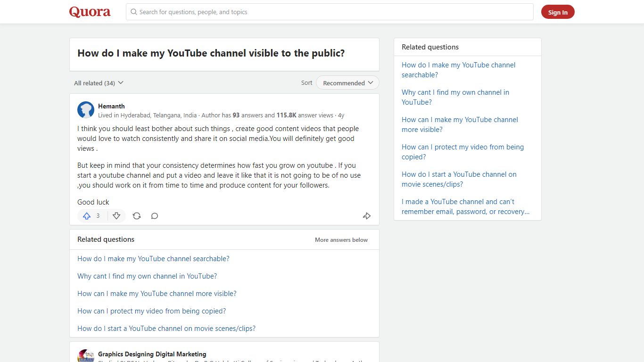Upvote Hemanth's answer
644x362 pixels.
coord(87,216)
